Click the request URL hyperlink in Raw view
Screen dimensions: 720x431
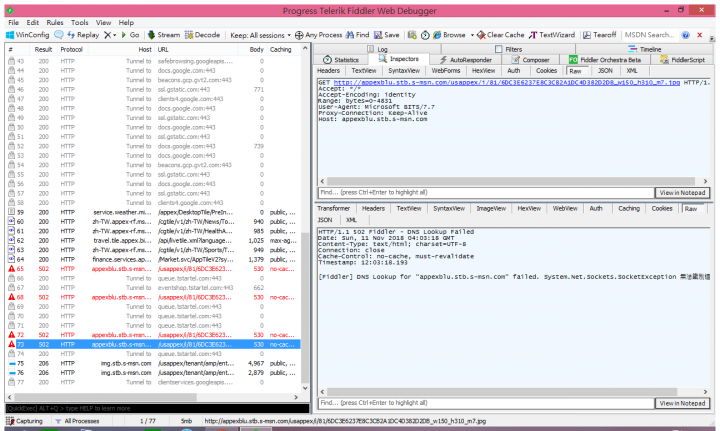(506, 83)
